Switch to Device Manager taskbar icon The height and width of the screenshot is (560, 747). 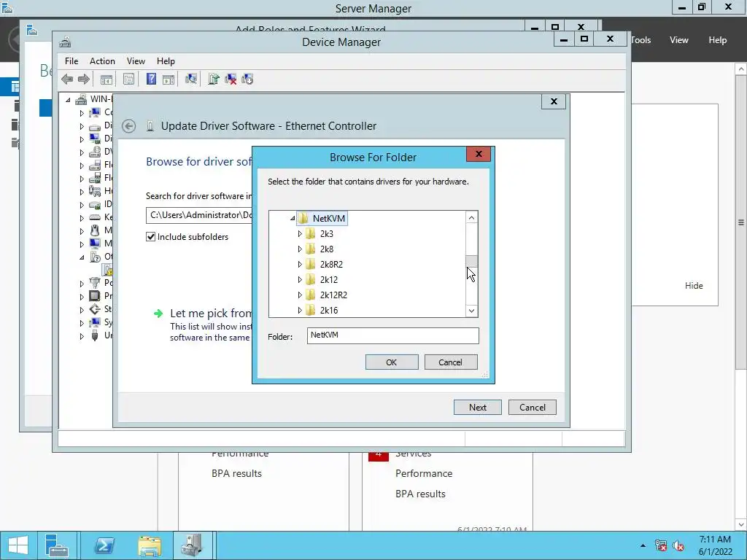click(193, 545)
